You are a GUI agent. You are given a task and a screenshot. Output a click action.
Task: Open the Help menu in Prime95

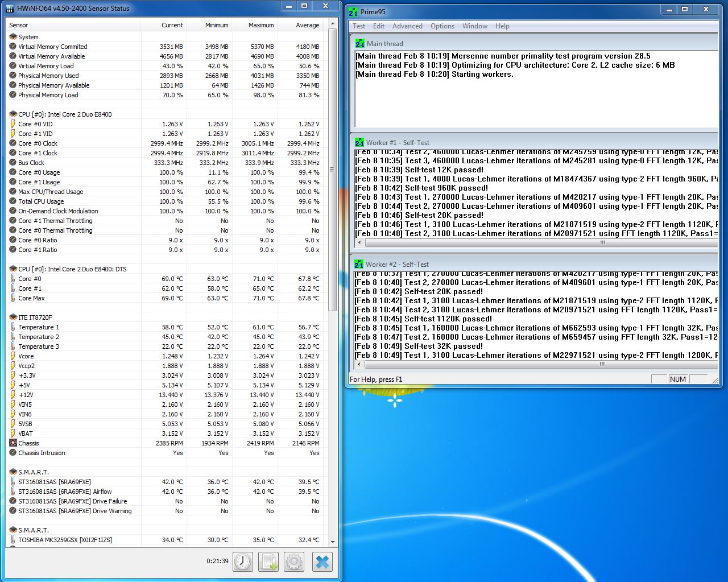pos(502,26)
